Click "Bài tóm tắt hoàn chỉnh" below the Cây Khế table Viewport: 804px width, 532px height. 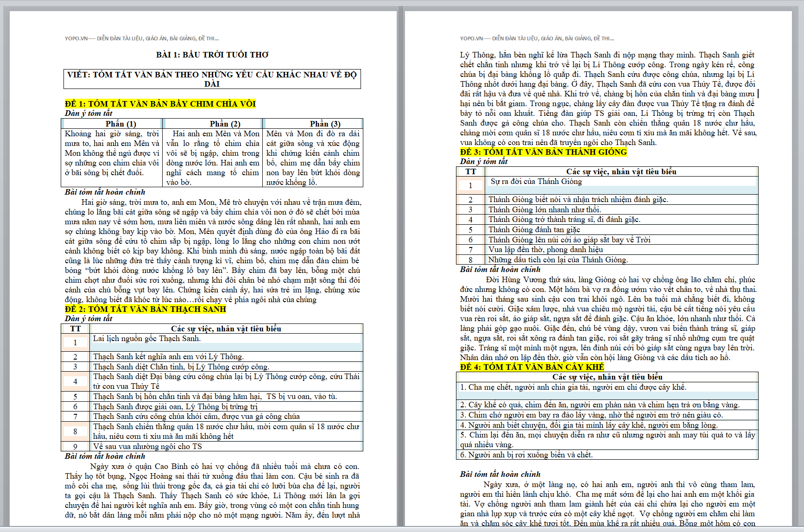500,475
